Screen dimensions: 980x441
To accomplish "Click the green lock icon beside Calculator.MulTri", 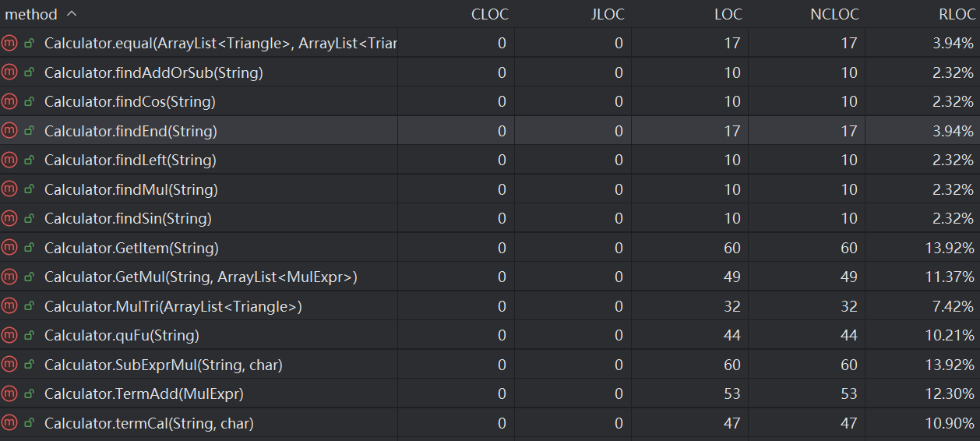I will [29, 306].
